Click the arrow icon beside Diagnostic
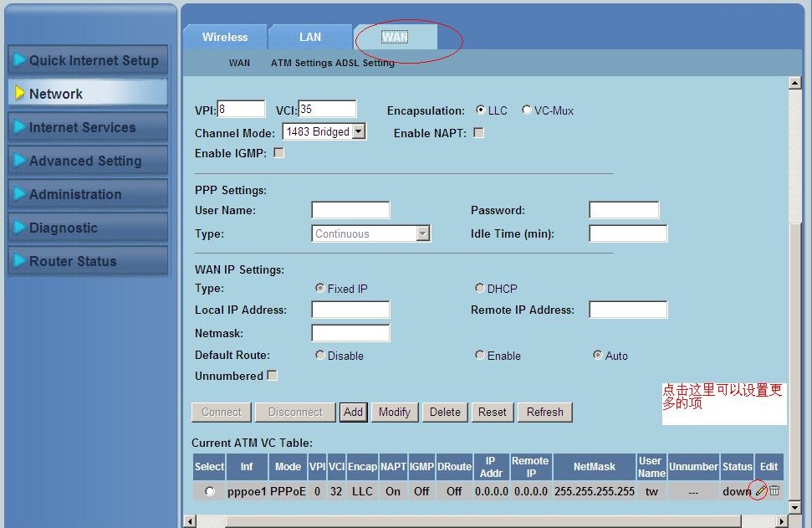The height and width of the screenshot is (528, 812). (19, 227)
